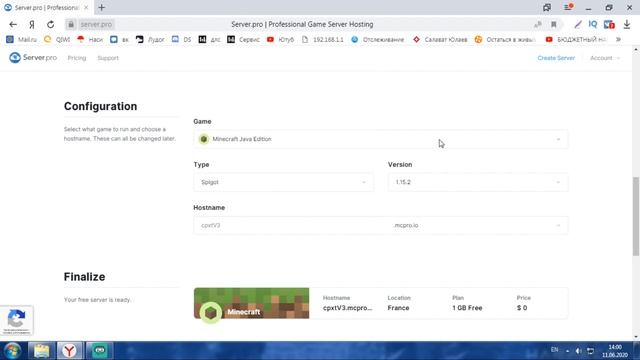The width and height of the screenshot is (640, 360).
Task: Click the pen-shaped extension icon
Action: coord(578,24)
